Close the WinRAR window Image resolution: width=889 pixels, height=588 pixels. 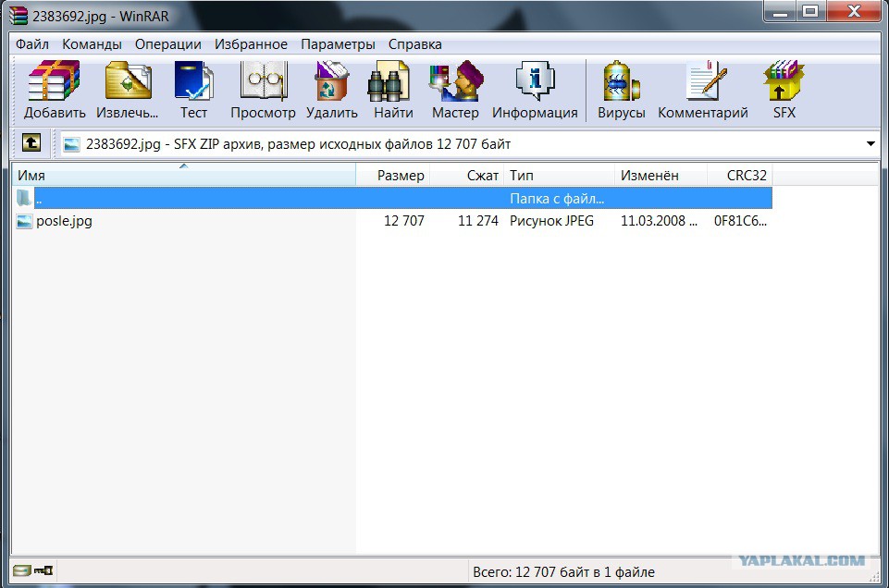(x=854, y=11)
